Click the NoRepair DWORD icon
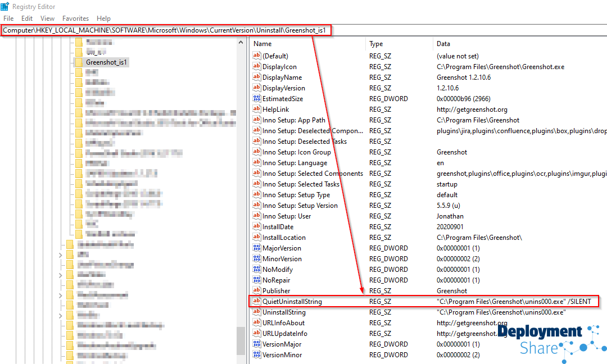Image resolution: width=607 pixels, height=364 pixels. pyautogui.click(x=257, y=280)
